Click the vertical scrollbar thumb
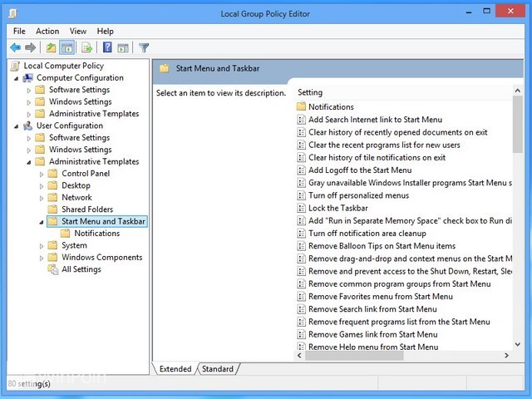The height and width of the screenshot is (399, 532). tap(517, 124)
